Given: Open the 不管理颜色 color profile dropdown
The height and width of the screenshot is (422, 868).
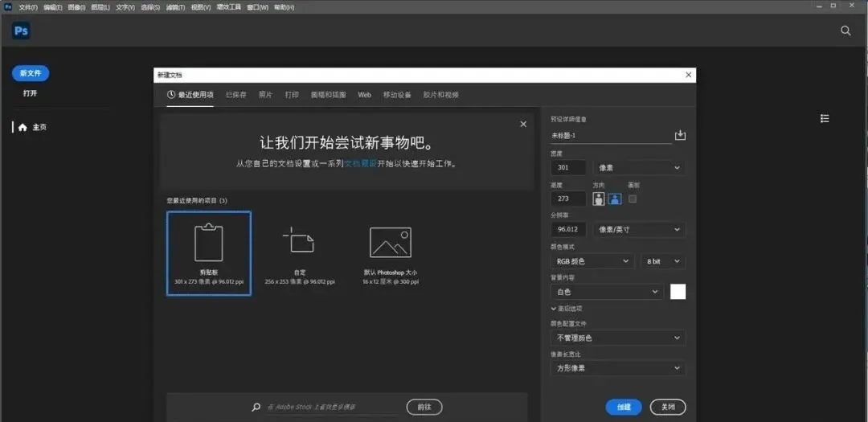Looking at the screenshot, I should (x=618, y=338).
